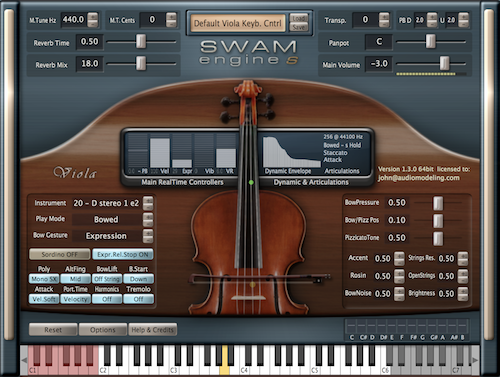Increase Transp. value with plus

coord(384,17)
